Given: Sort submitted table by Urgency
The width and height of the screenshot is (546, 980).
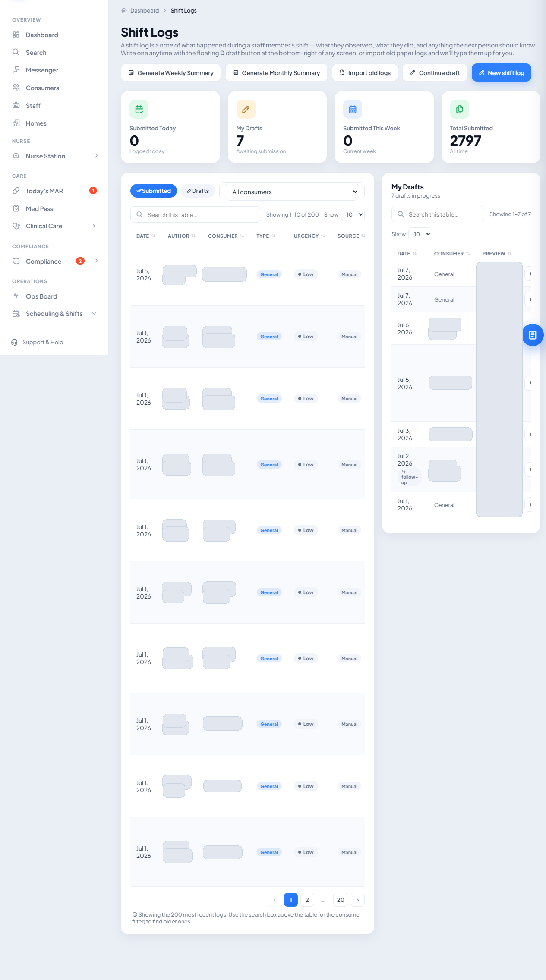Looking at the screenshot, I should click(309, 236).
